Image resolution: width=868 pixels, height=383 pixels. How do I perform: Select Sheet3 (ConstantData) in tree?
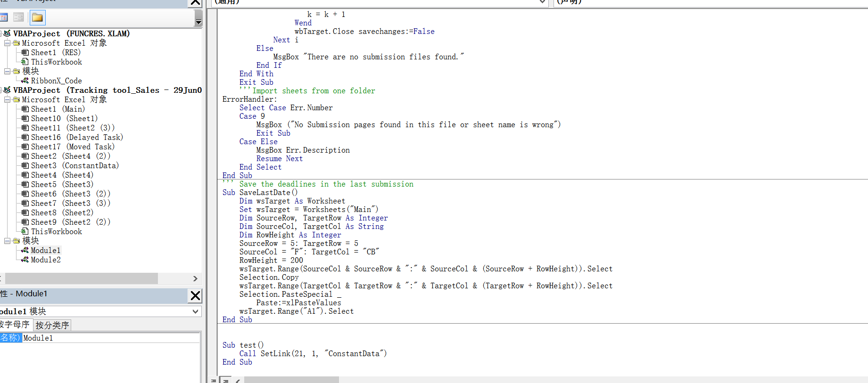click(74, 165)
